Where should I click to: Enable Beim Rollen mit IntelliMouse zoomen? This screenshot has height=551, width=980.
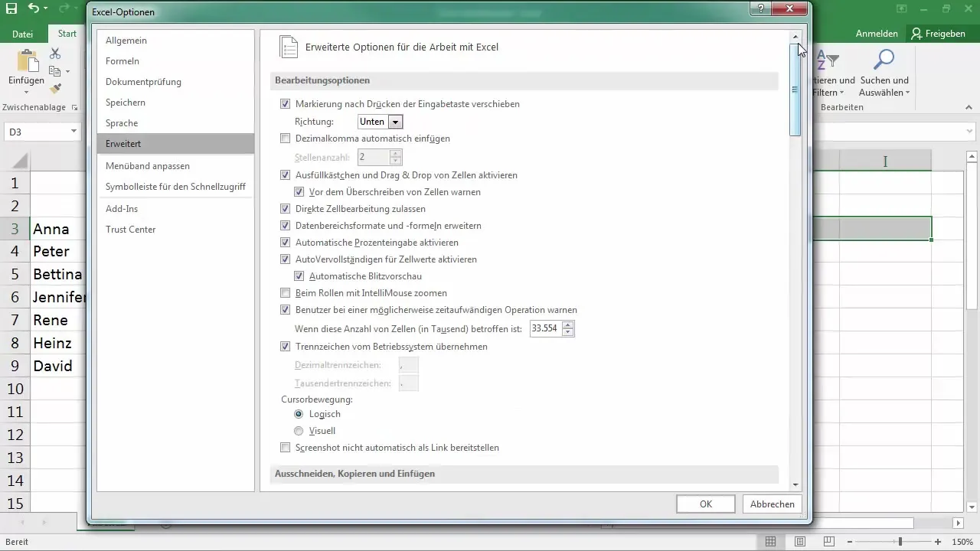click(x=286, y=293)
